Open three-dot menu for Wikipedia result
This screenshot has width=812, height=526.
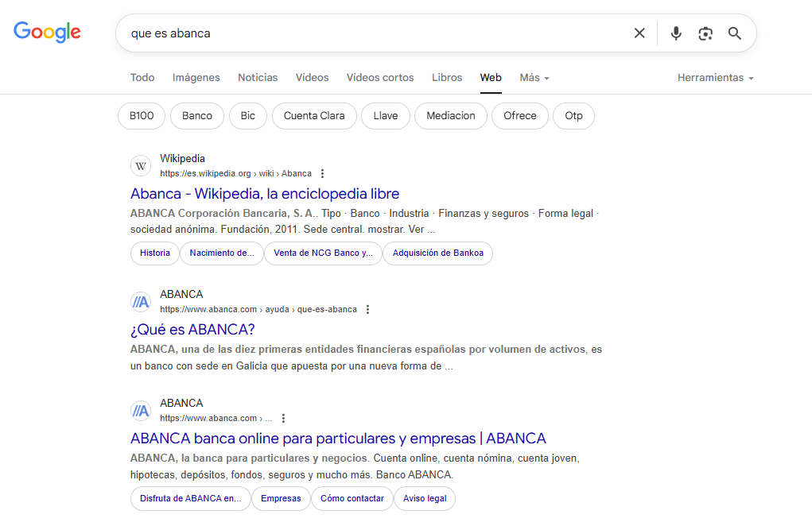coord(322,174)
